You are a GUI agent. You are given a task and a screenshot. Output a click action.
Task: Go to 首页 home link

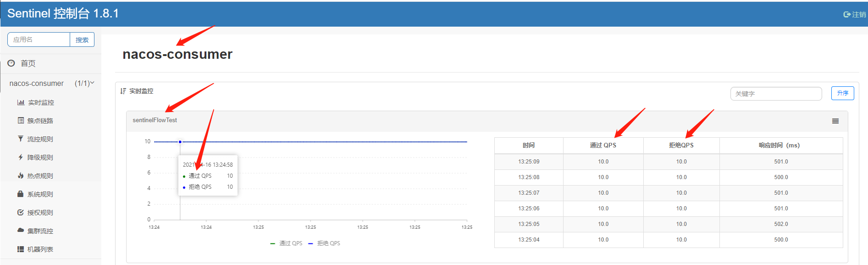click(28, 63)
